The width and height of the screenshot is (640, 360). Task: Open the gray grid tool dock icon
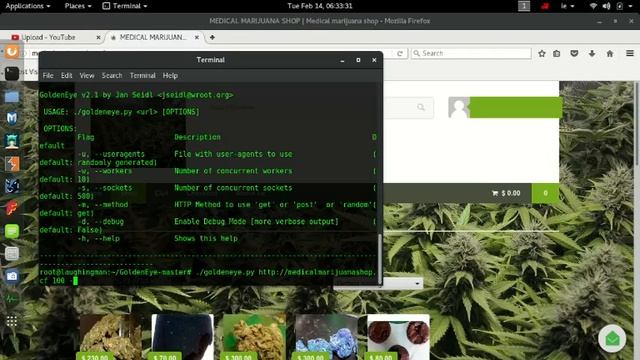(x=12, y=253)
